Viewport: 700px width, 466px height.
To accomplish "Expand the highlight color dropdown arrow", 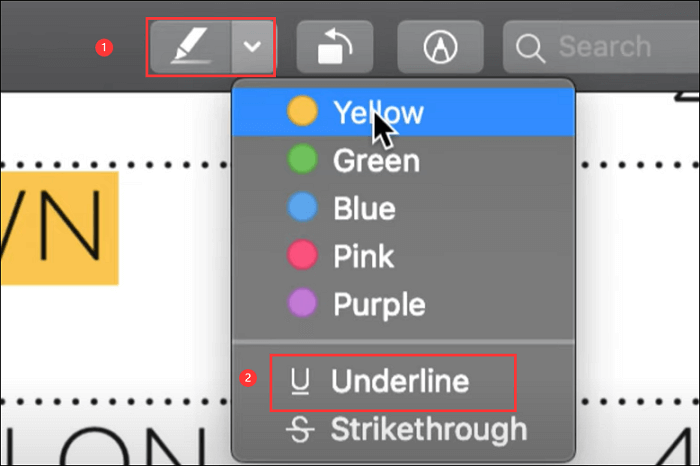I will tap(253, 47).
